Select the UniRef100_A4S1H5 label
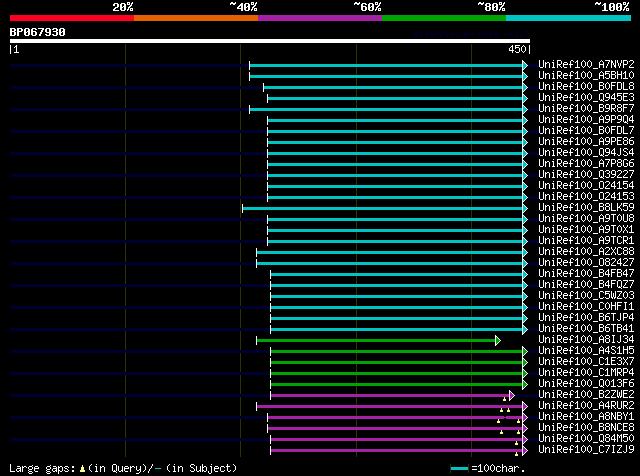 click(586, 351)
